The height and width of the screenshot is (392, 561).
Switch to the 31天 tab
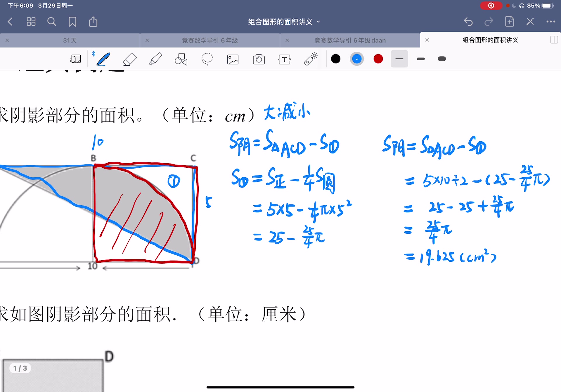pos(70,40)
